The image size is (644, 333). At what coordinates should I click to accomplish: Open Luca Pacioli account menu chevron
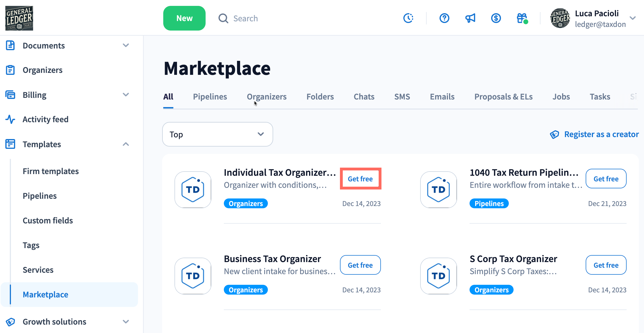tap(633, 18)
